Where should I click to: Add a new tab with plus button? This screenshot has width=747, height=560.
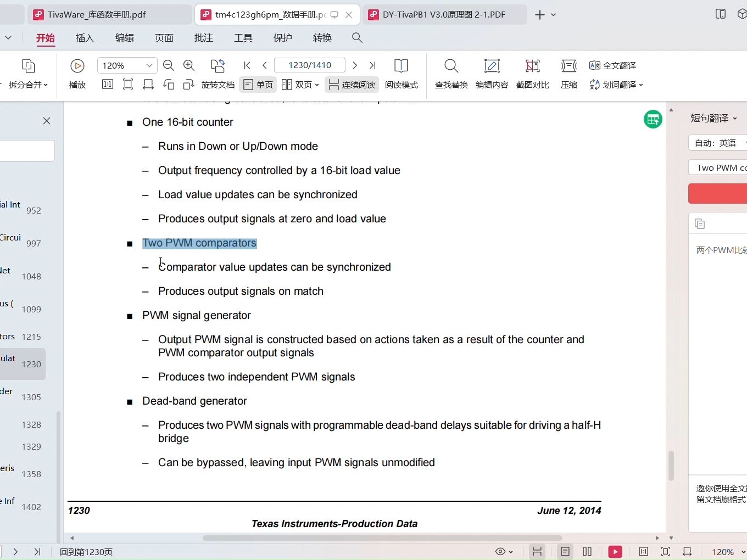tap(540, 15)
